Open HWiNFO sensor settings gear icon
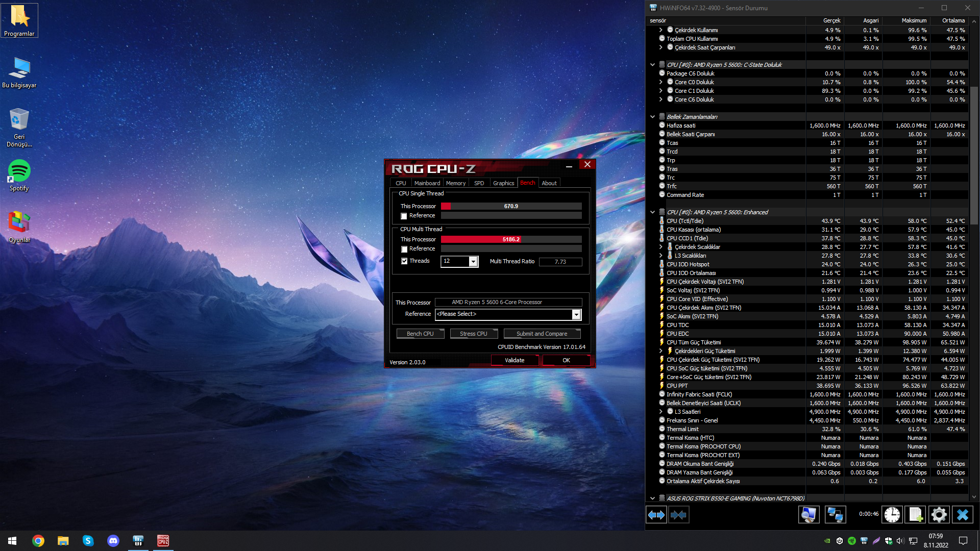 click(x=939, y=515)
